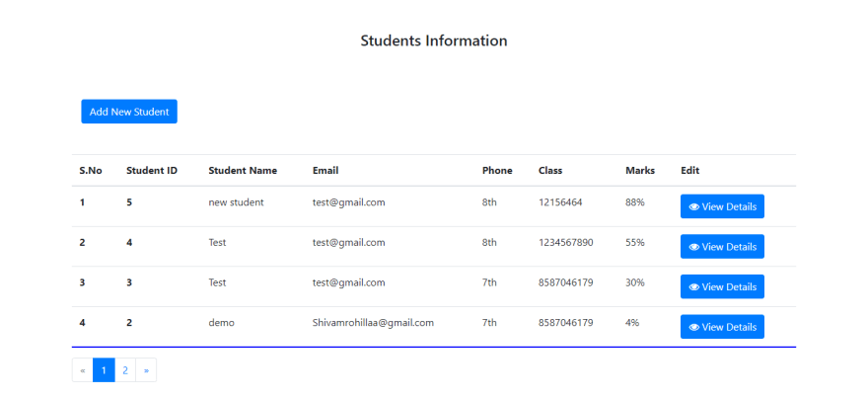Click the Shivamrohillaa@gmail.com email cell
This screenshot has width=868, height=398.
373,323
